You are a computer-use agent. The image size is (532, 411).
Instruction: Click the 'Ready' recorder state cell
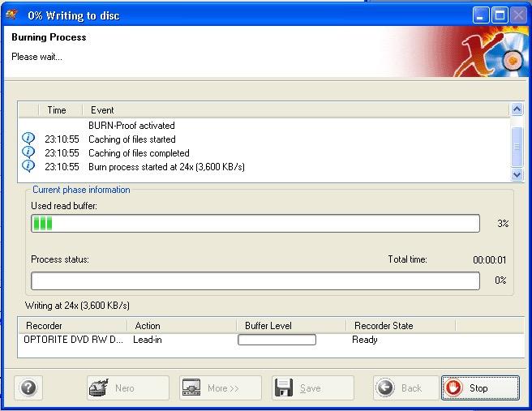pyautogui.click(x=365, y=340)
